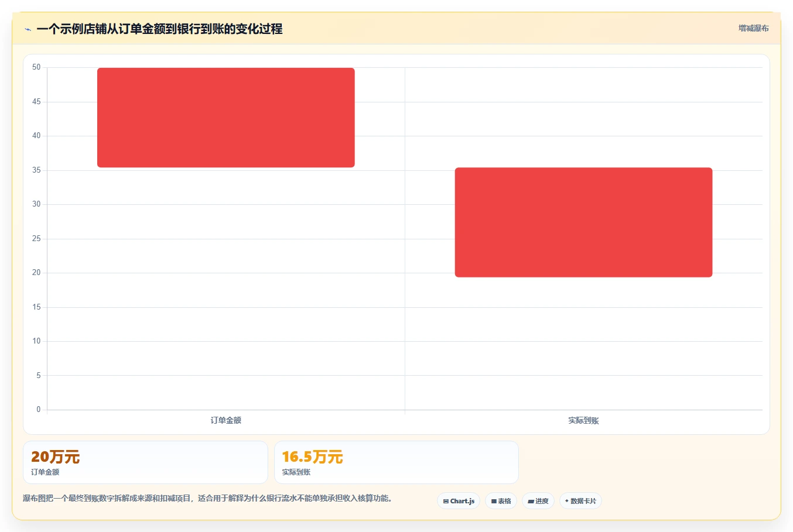Screen dimensions: 793x532
Task: Click the 实际到账 x-axis label
Action: (x=584, y=420)
